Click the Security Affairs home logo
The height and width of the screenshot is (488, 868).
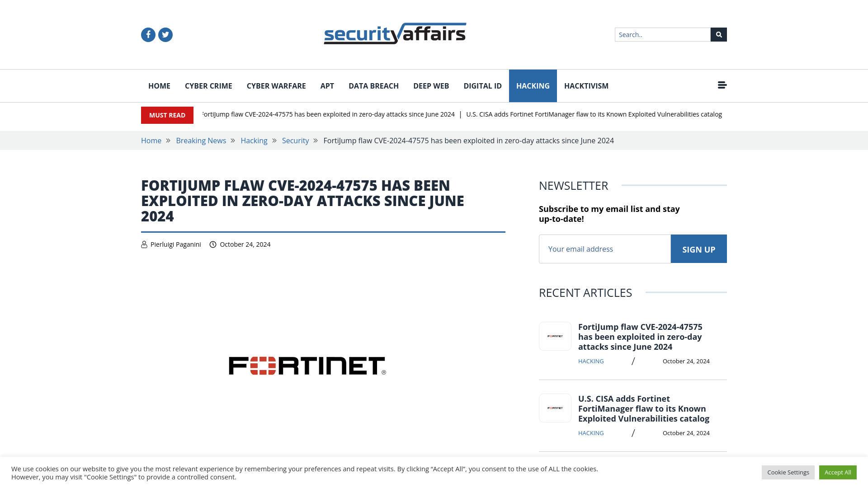coord(395,34)
